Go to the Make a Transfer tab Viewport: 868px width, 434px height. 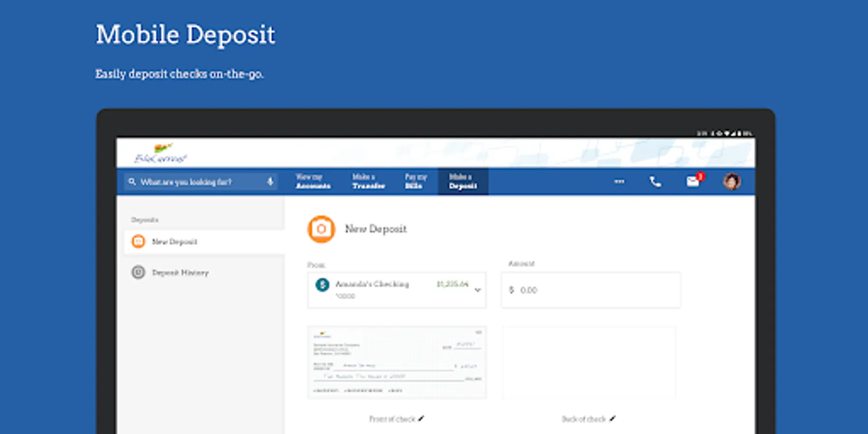coord(368,181)
